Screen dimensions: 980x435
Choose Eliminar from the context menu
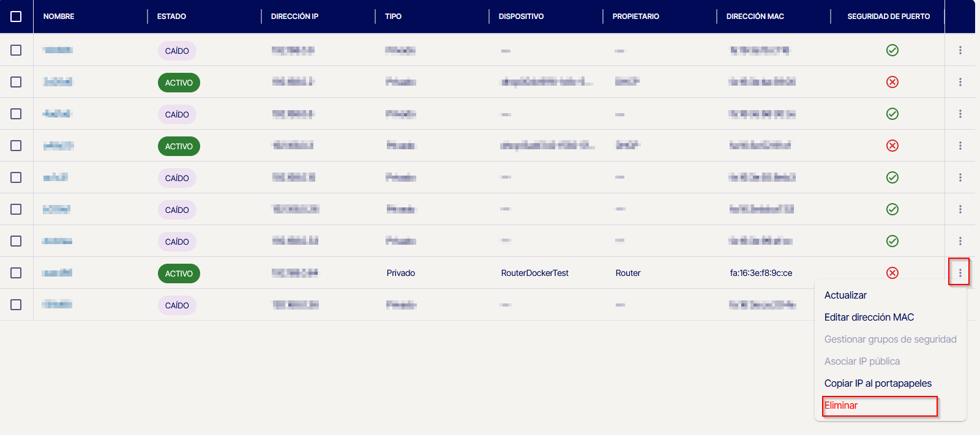(841, 406)
